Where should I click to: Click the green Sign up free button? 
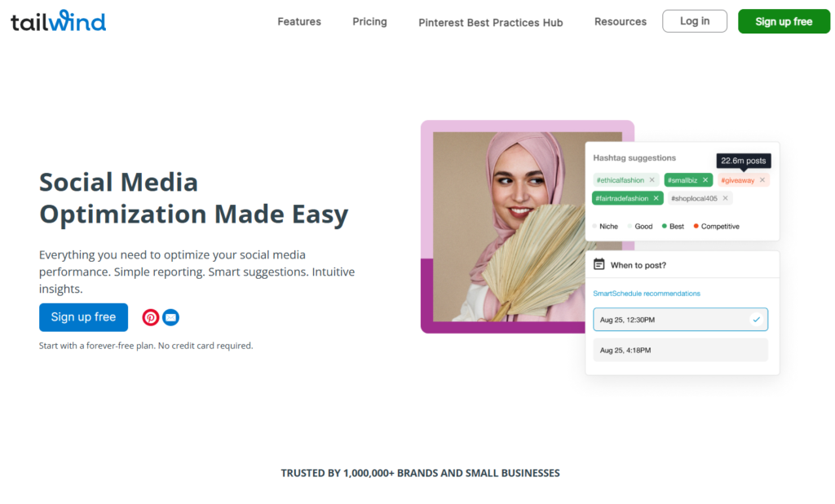click(784, 21)
